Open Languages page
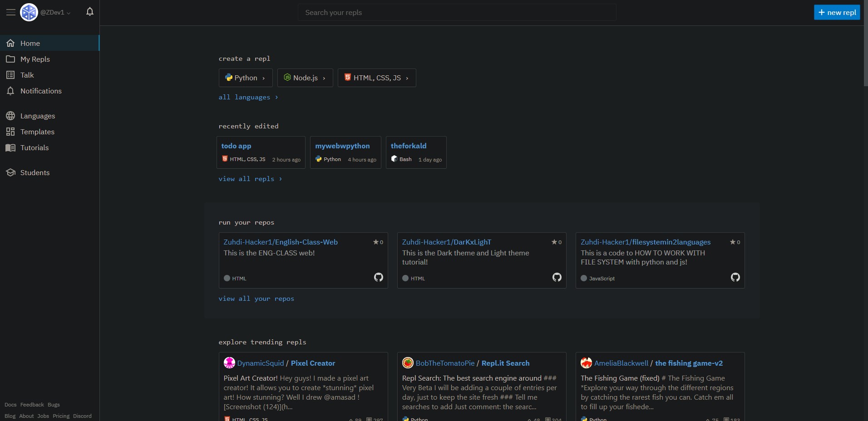Screen dimensions: 868x421 [49, 116]
